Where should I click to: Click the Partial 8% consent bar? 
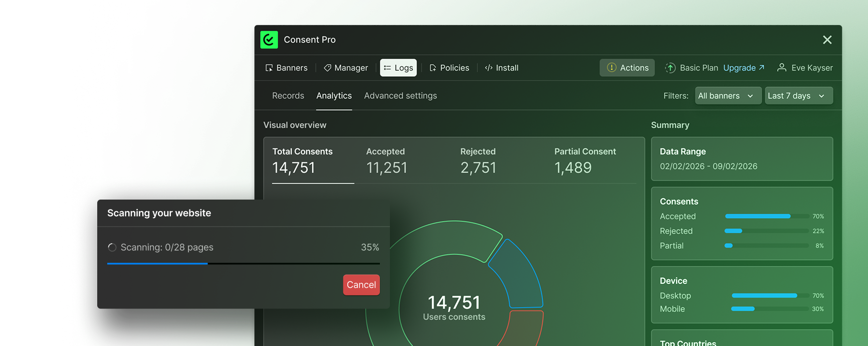[x=767, y=246]
